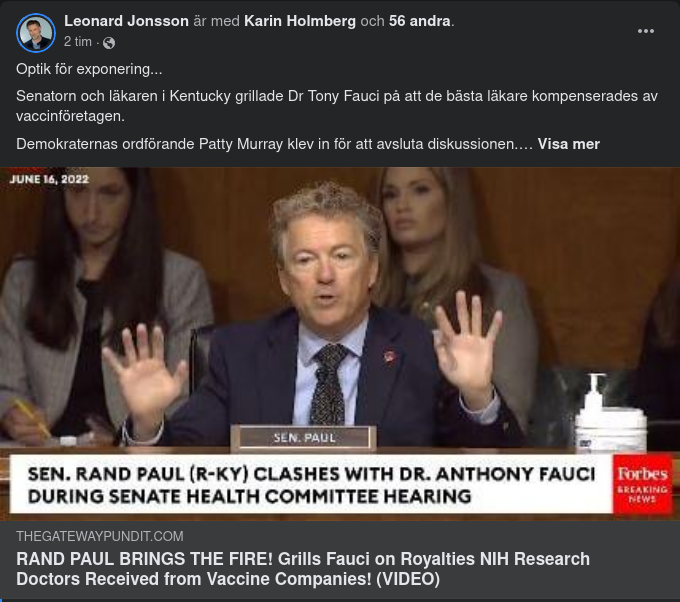Open the Rand Paul video thumbnail
This screenshot has height=602, width=680.
(x=340, y=344)
